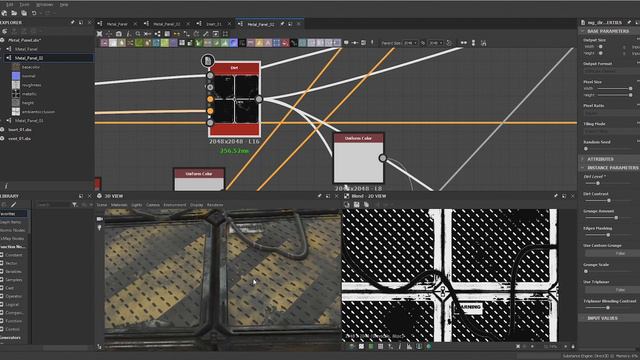Click the Uniform Color node output connector

coord(382,158)
